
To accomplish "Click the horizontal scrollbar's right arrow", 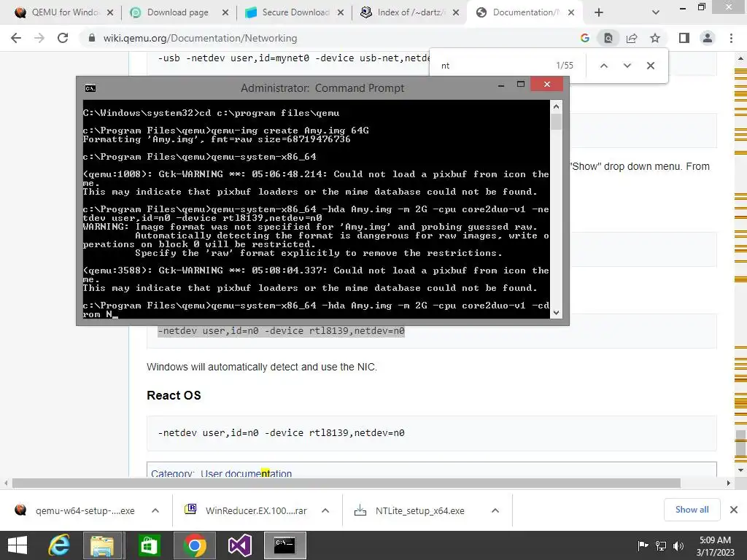I will pos(729,483).
